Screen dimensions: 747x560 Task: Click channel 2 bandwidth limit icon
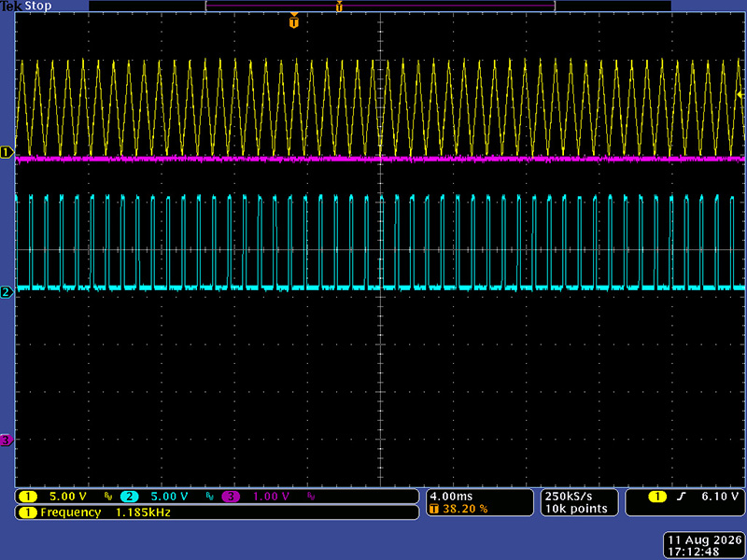[209, 497]
